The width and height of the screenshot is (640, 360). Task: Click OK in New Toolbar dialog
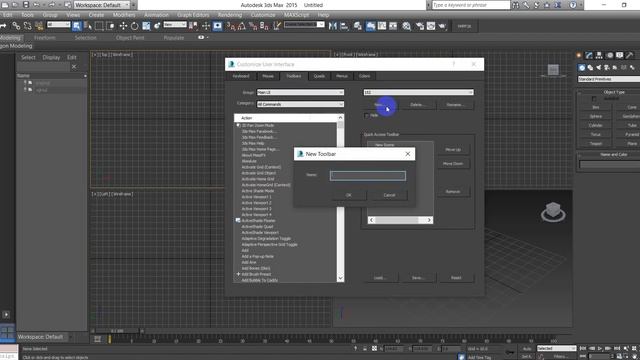(x=349, y=195)
